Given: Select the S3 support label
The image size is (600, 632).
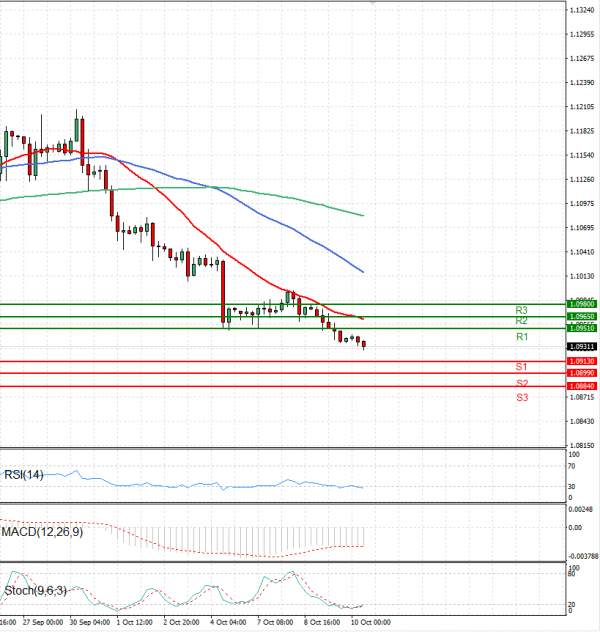Looking at the screenshot, I should click(x=522, y=398).
